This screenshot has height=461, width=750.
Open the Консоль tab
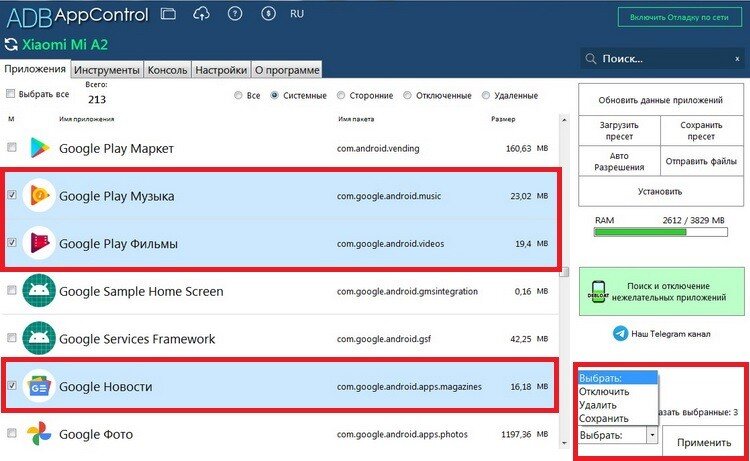[167, 70]
